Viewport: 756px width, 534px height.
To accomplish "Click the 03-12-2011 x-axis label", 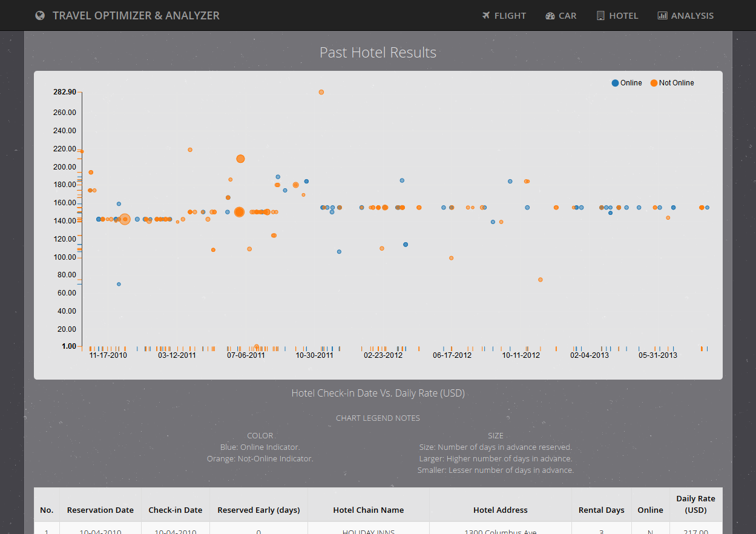I will pyautogui.click(x=177, y=355).
